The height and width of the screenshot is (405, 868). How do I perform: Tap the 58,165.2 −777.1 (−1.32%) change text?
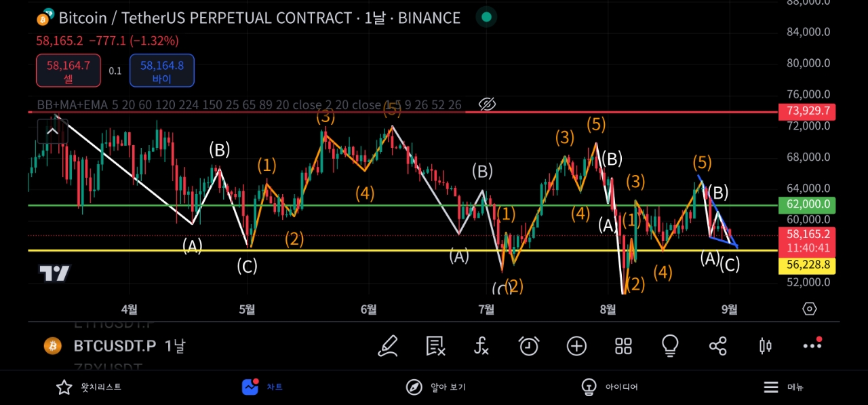tap(107, 41)
